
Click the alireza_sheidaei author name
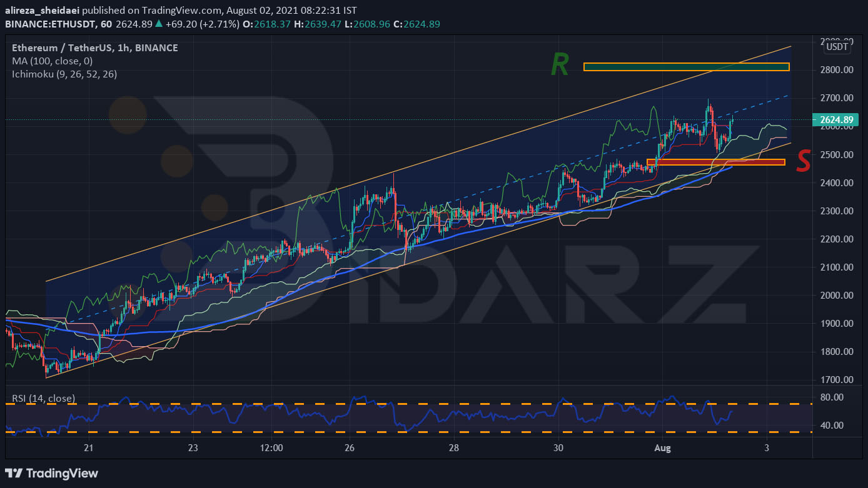point(42,11)
